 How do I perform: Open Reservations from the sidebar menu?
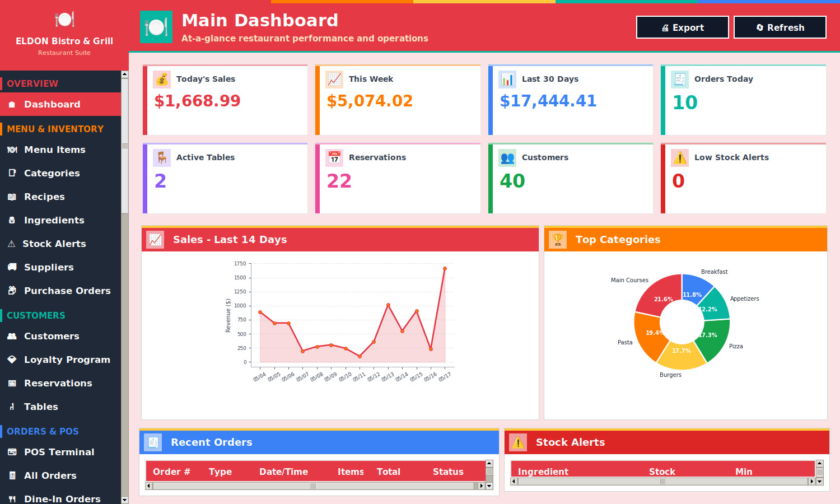point(60,384)
